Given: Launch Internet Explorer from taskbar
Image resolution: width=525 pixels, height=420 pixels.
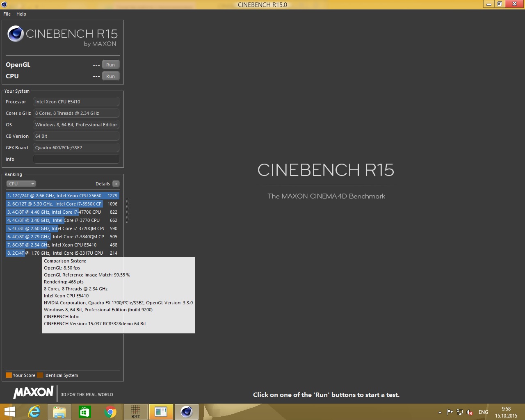Looking at the screenshot, I should [34, 412].
